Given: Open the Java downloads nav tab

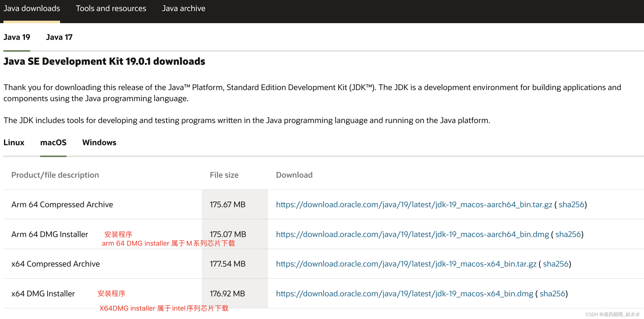Looking at the screenshot, I should click(32, 9).
